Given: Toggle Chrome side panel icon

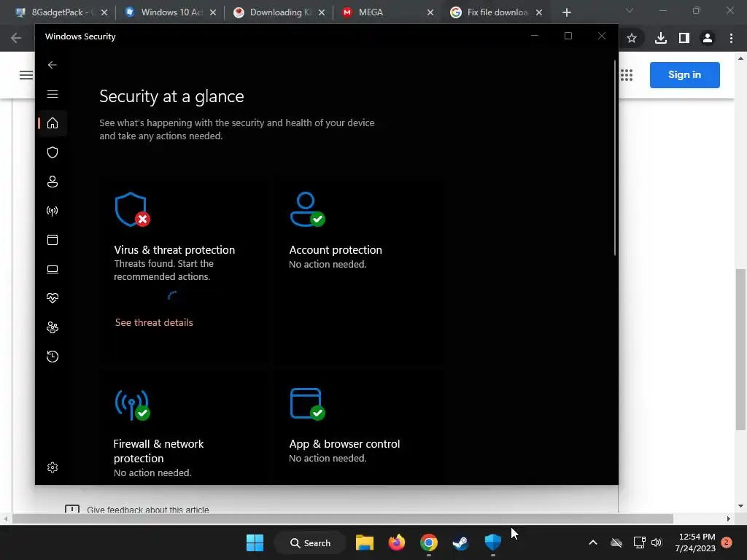Looking at the screenshot, I should click(684, 38).
